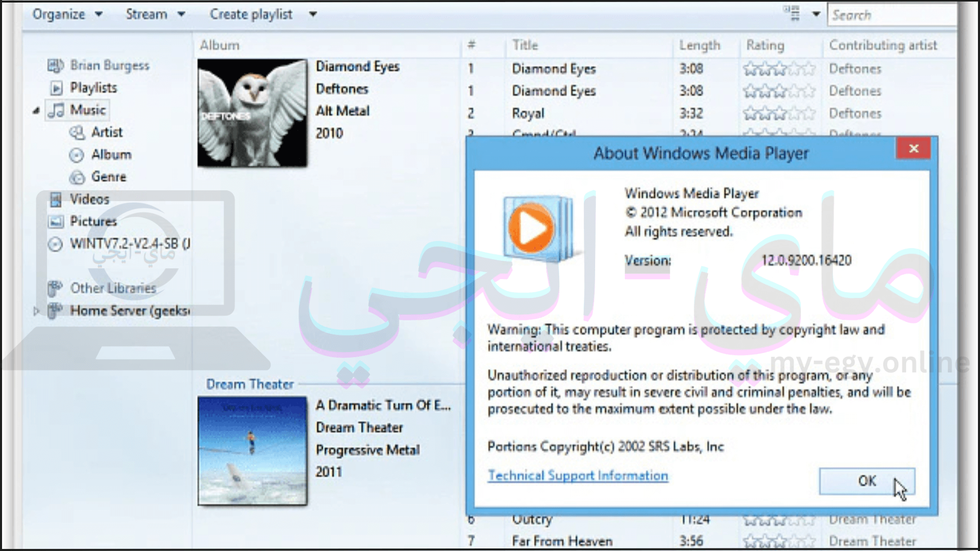The width and height of the screenshot is (980, 551).
Task: Click the OK button to close dialog
Action: [x=865, y=481]
